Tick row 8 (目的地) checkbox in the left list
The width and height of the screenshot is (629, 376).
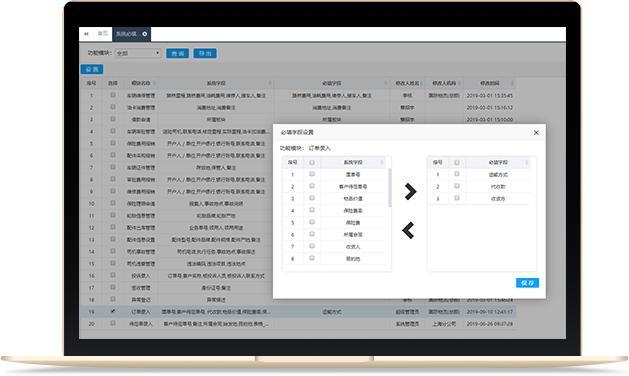tap(312, 258)
